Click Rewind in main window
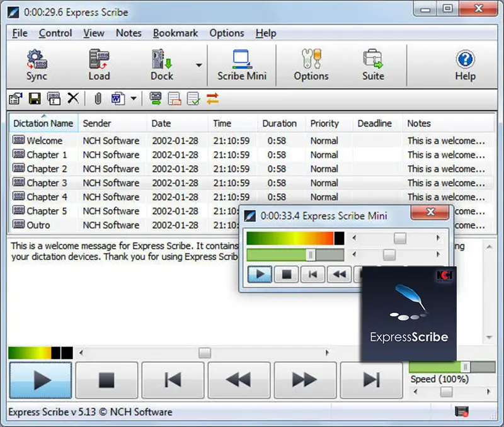 pos(239,380)
